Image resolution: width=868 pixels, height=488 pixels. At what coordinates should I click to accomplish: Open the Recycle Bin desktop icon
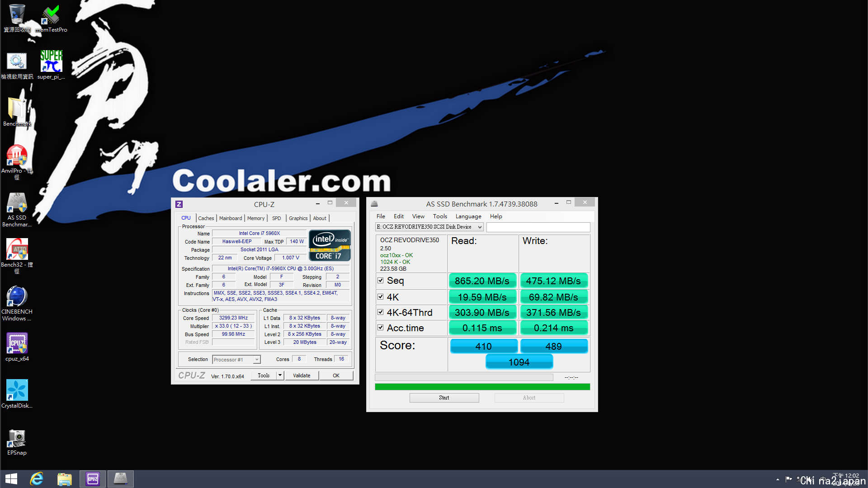point(17,18)
